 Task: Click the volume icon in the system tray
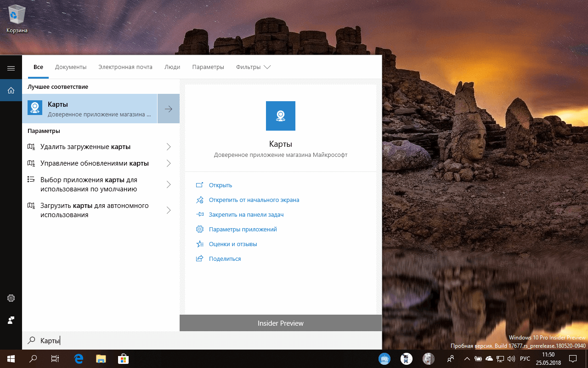pos(511,358)
